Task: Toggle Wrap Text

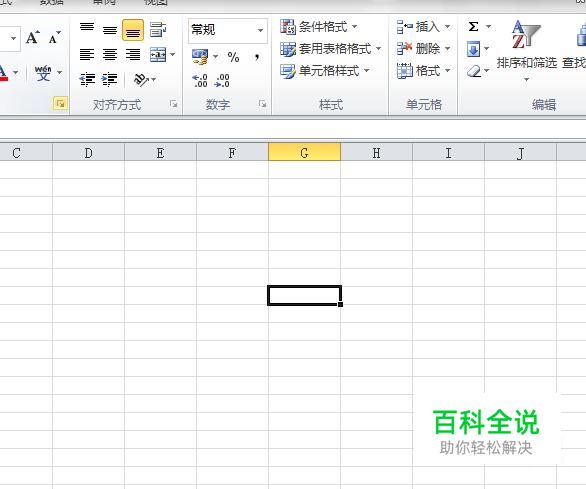Action: pos(158,29)
